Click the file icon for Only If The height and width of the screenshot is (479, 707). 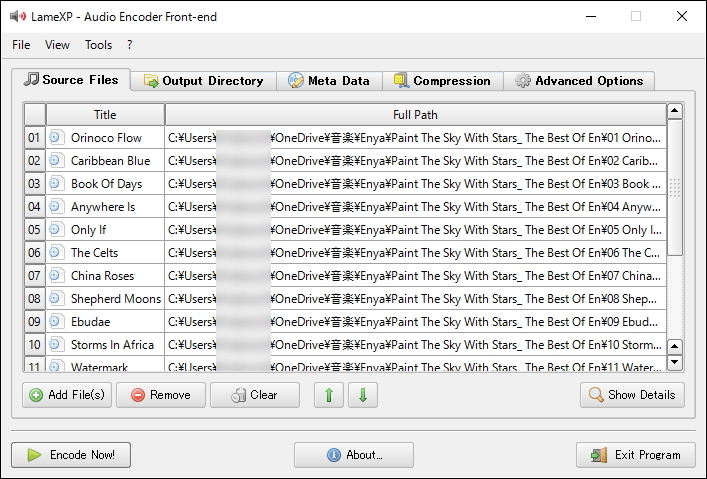point(56,229)
